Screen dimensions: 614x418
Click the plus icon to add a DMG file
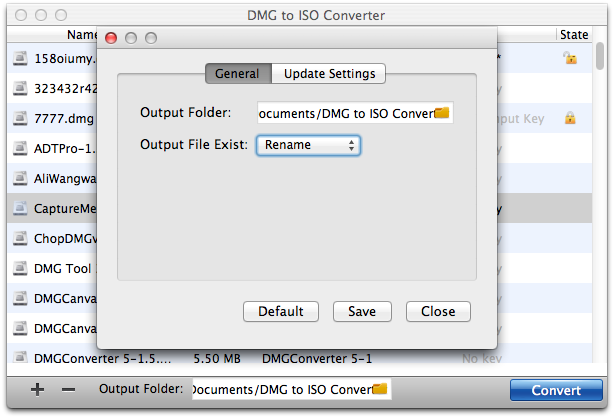click(x=38, y=389)
